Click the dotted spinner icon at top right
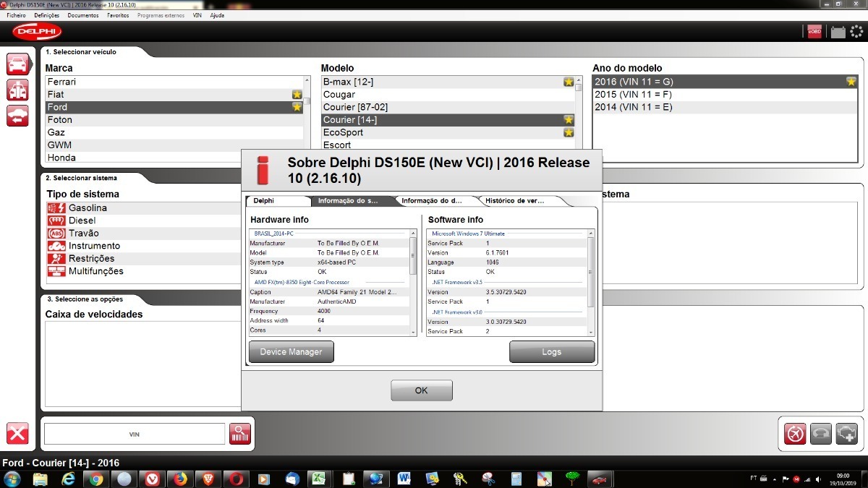Viewport: 868px width, 488px height. [856, 31]
